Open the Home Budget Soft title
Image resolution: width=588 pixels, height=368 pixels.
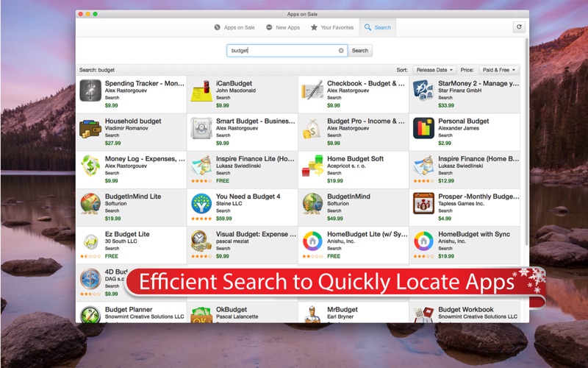pos(355,158)
